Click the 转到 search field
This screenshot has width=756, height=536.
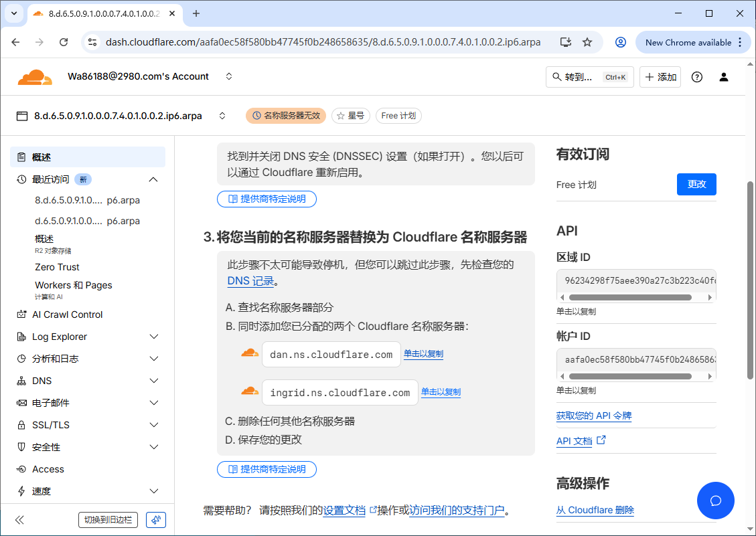coord(589,76)
